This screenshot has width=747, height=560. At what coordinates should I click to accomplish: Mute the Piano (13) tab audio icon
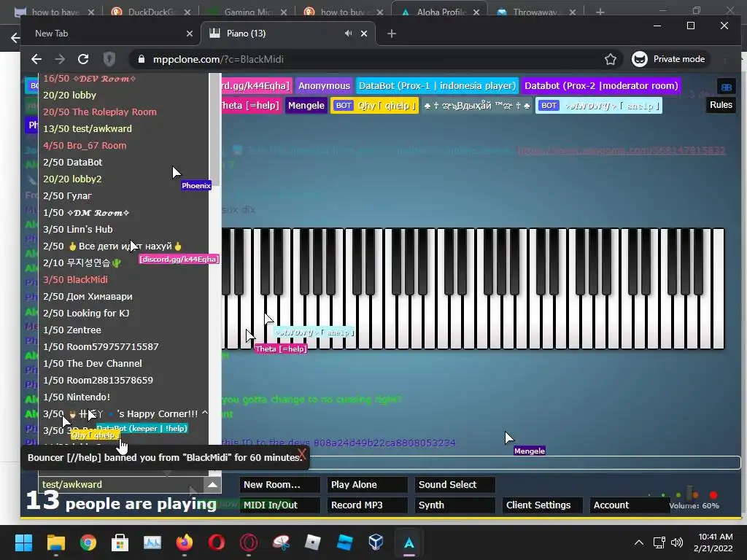tap(348, 34)
